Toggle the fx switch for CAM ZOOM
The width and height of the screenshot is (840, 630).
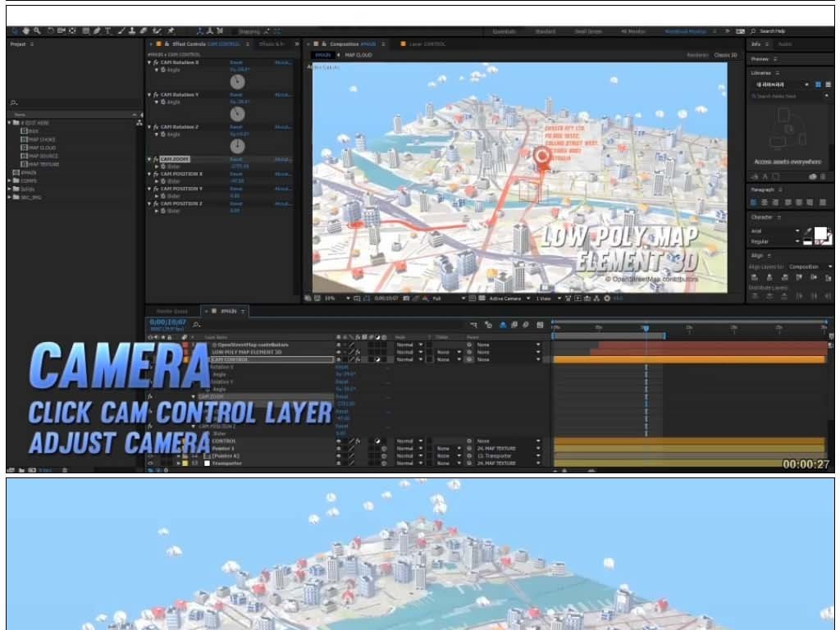tap(155, 159)
